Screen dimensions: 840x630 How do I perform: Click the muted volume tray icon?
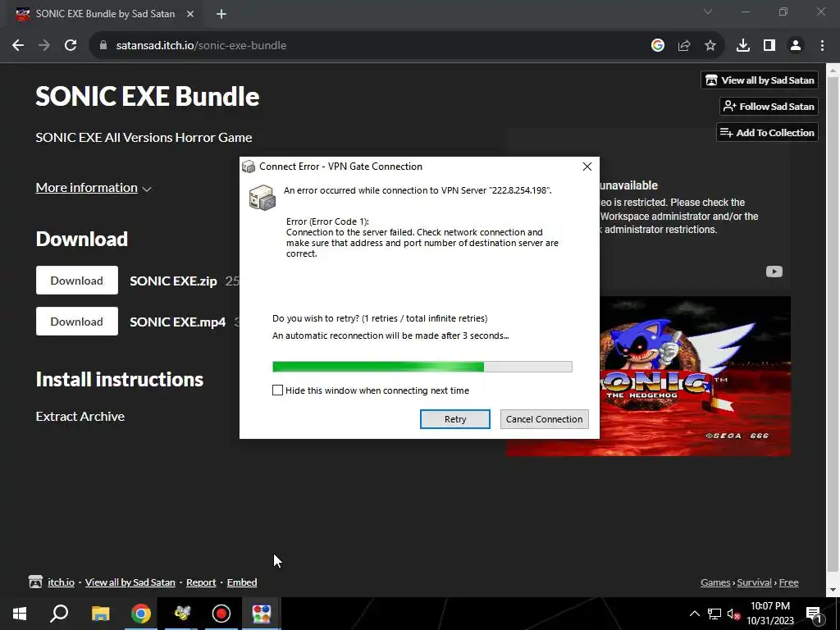[x=733, y=614]
